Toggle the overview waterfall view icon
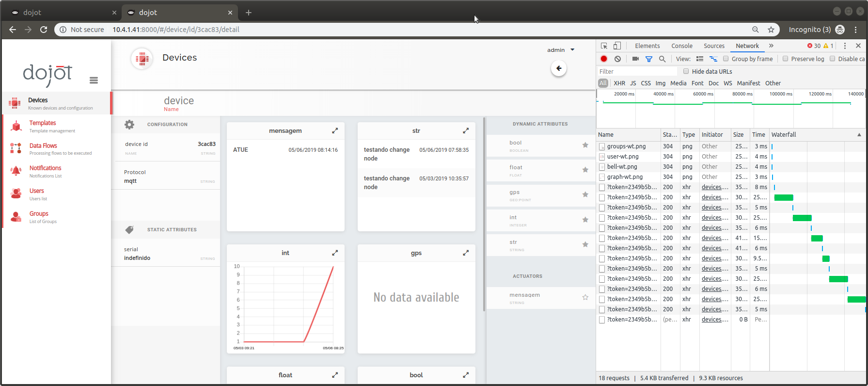 [x=713, y=59]
